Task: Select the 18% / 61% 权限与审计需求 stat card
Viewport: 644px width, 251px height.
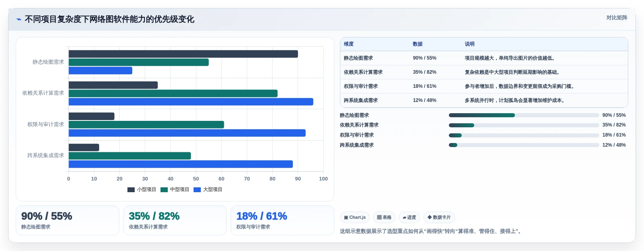Action: pos(282,220)
